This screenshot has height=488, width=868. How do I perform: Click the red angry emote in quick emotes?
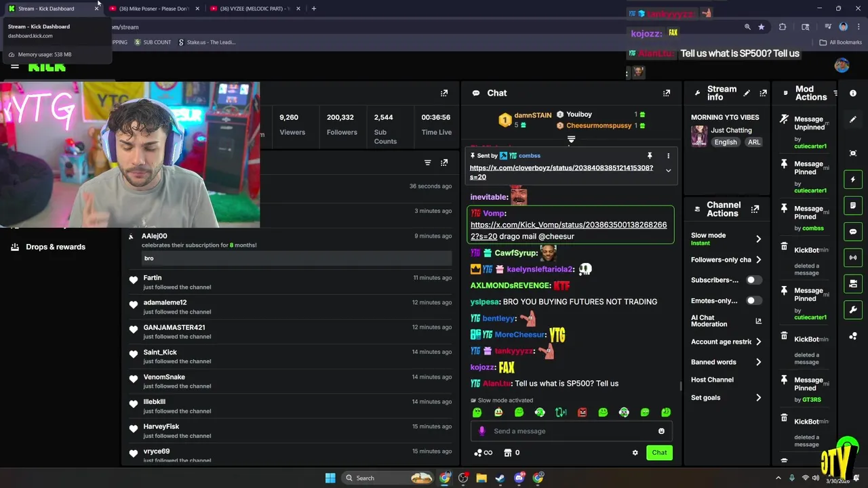point(582,412)
